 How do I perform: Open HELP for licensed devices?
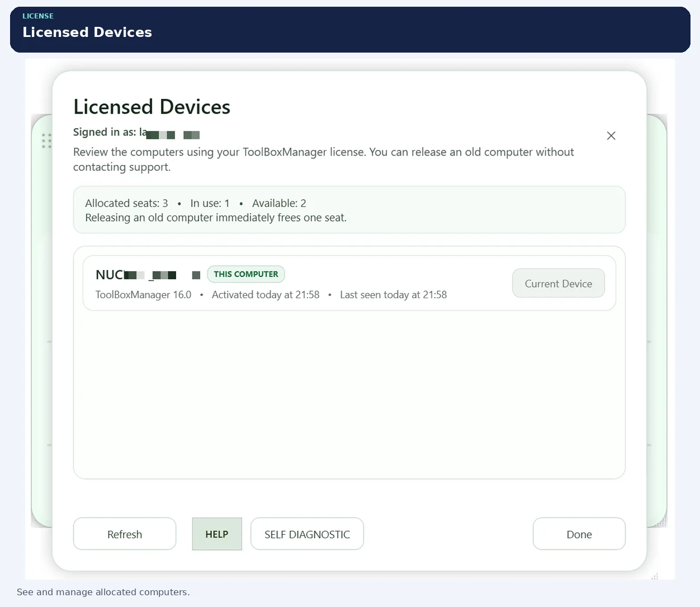217,534
